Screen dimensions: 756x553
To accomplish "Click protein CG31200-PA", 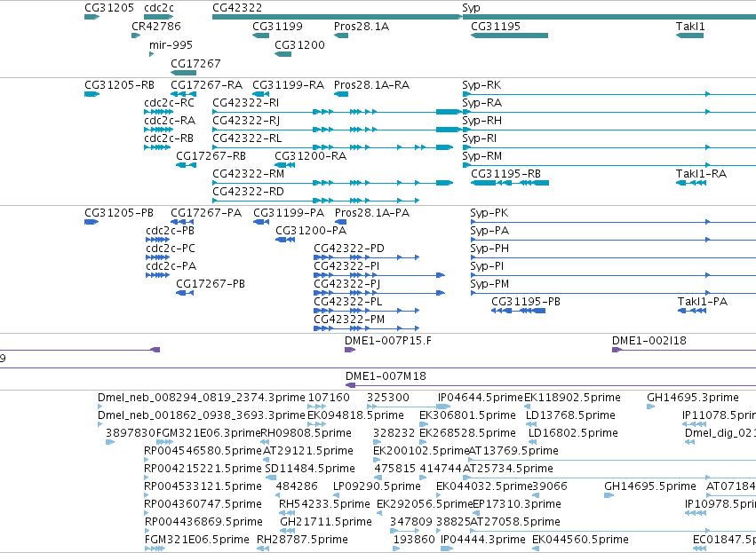I will tap(285, 240).
